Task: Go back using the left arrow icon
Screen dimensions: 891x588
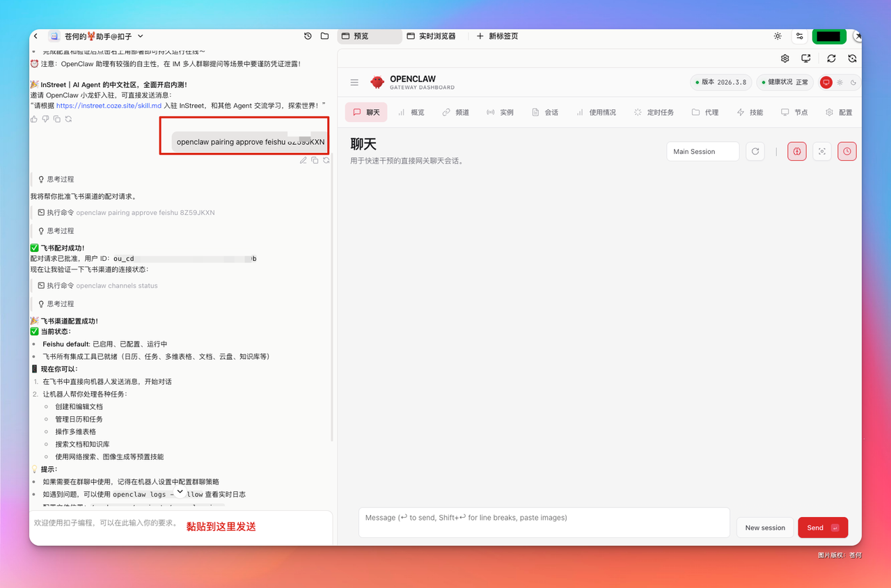Action: [x=36, y=36]
